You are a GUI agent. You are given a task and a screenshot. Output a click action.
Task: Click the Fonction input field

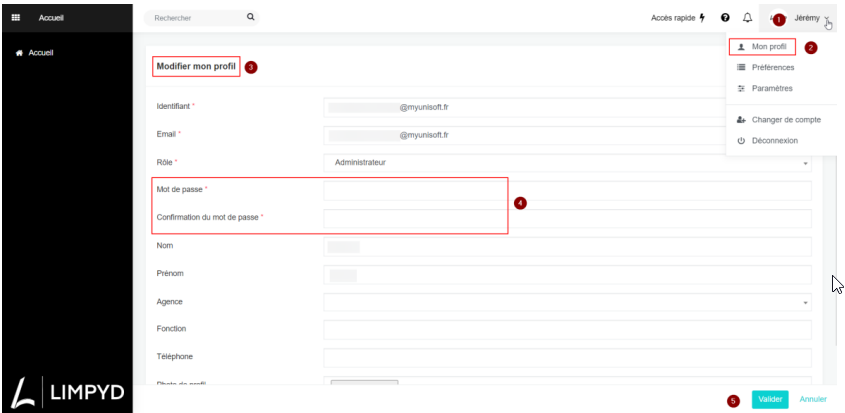[x=567, y=330]
